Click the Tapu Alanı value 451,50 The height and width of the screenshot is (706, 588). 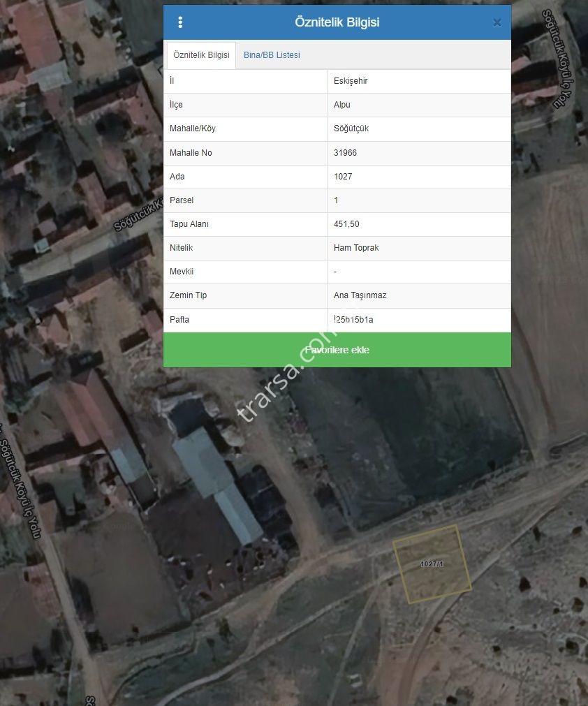(x=346, y=224)
